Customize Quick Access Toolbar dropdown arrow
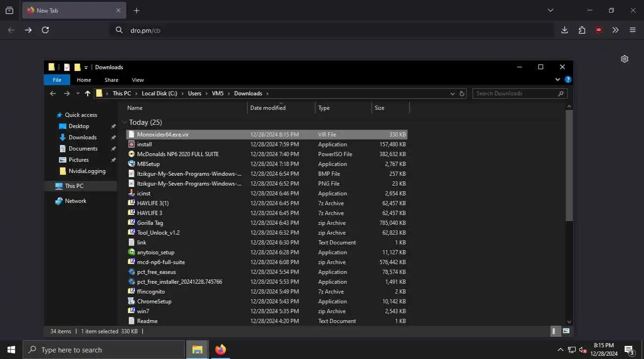This screenshot has width=644, height=359. click(86, 68)
